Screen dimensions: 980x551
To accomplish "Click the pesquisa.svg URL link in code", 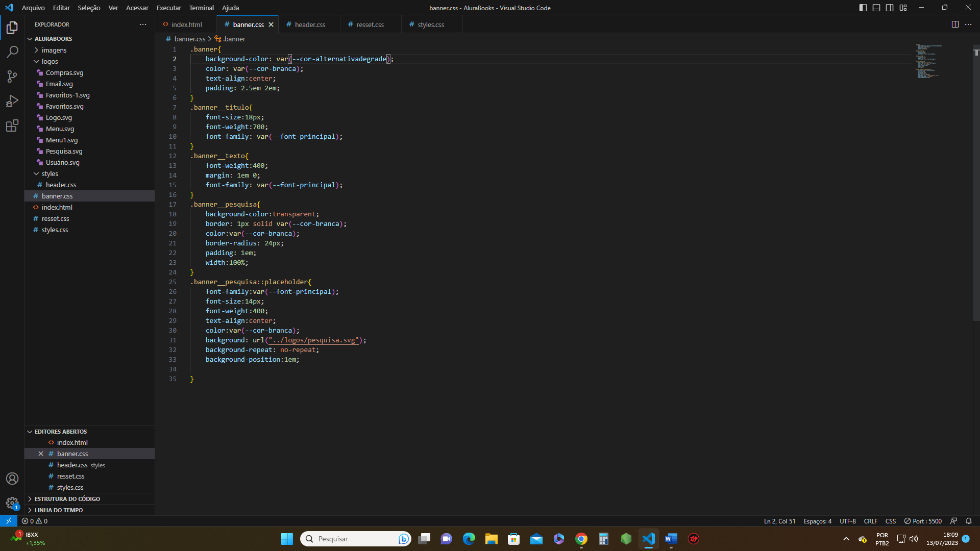I will (313, 340).
